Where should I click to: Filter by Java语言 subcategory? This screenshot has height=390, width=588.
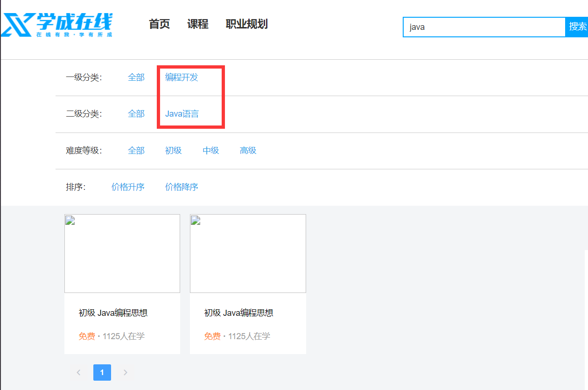click(x=182, y=114)
